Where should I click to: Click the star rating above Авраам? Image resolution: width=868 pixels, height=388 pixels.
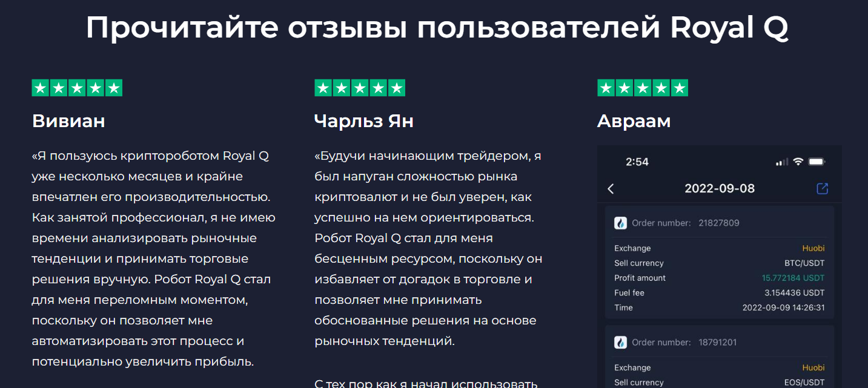pos(643,88)
